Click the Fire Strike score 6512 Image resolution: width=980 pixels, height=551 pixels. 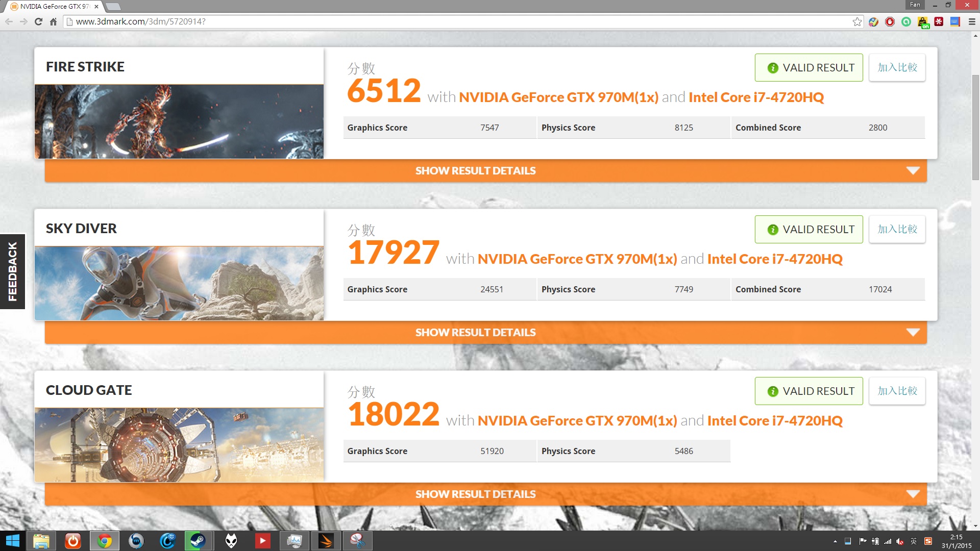(384, 91)
